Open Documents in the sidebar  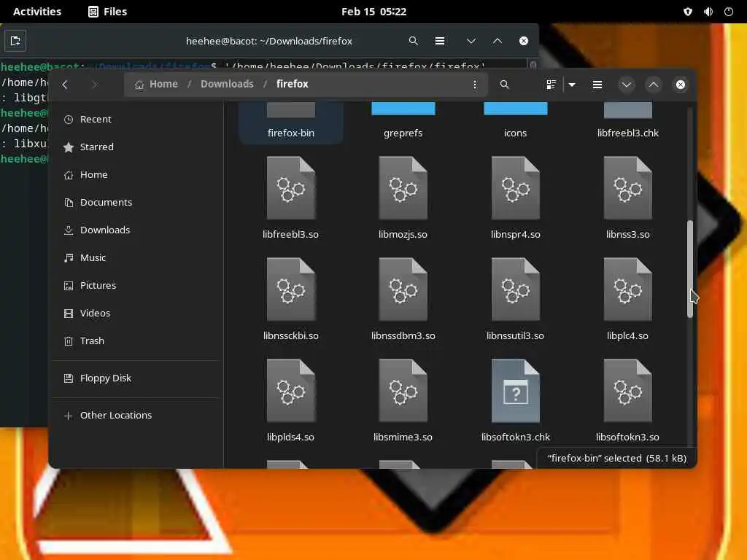[x=136, y=202]
